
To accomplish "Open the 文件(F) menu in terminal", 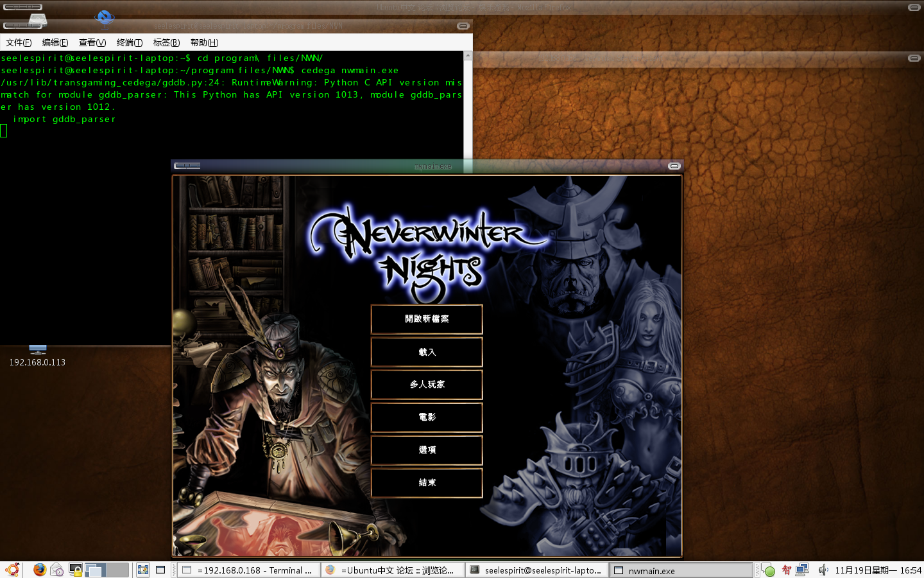I will (19, 42).
